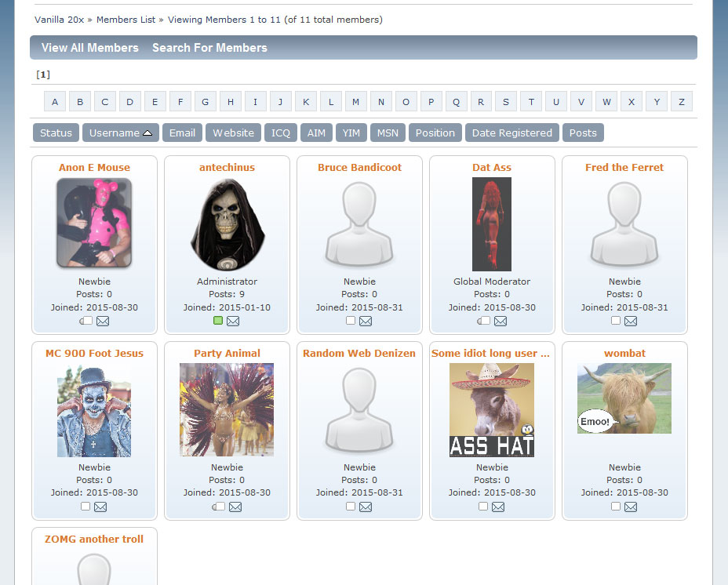Image resolution: width=728 pixels, height=585 pixels.
Task: Click the status icon for Bruce Bandicoot
Action: (x=351, y=321)
